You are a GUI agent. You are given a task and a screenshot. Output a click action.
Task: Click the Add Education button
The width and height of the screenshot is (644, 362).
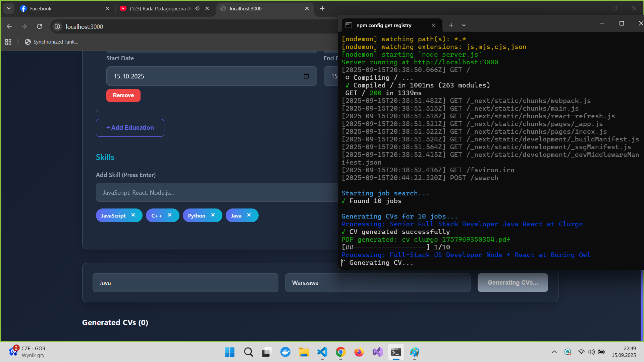tap(130, 128)
